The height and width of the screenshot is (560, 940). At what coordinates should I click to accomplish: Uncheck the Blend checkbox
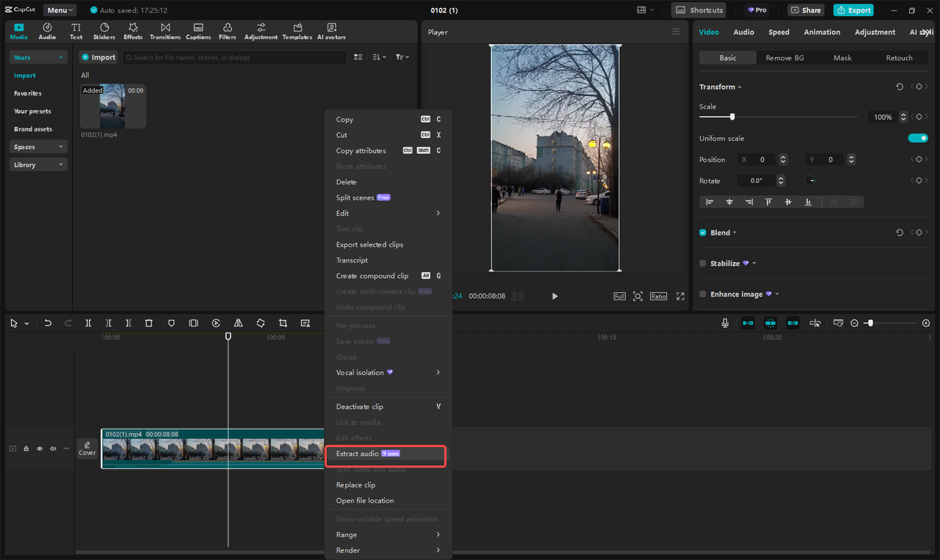703,233
